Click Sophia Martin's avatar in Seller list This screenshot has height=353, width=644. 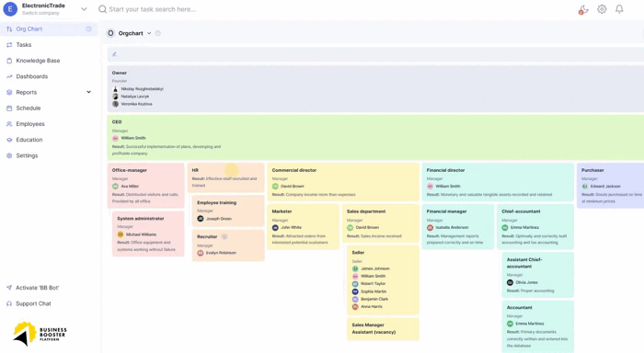click(x=355, y=291)
